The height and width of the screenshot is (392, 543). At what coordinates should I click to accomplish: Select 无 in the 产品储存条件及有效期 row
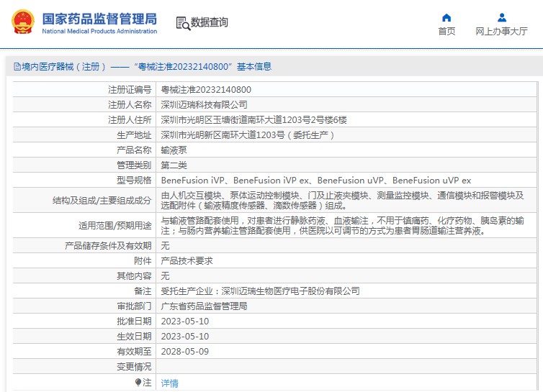[x=165, y=246]
